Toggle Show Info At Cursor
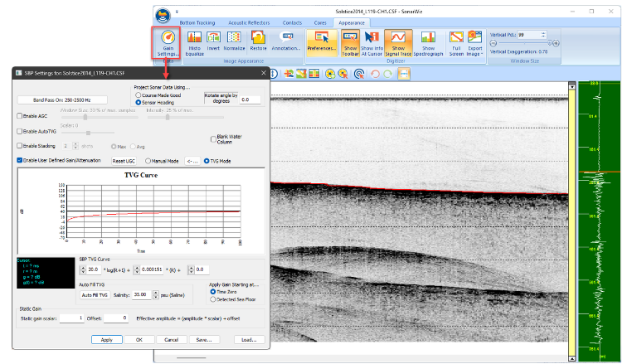 (372, 43)
